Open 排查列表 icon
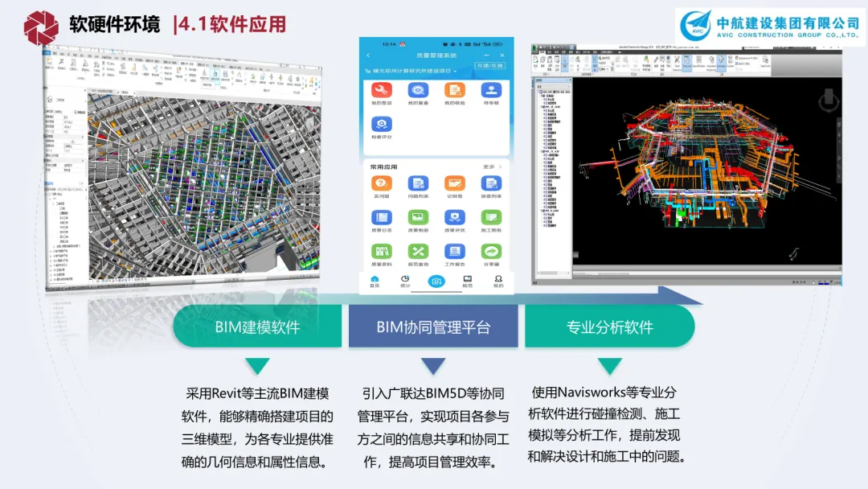868x489 pixels. pos(491,183)
